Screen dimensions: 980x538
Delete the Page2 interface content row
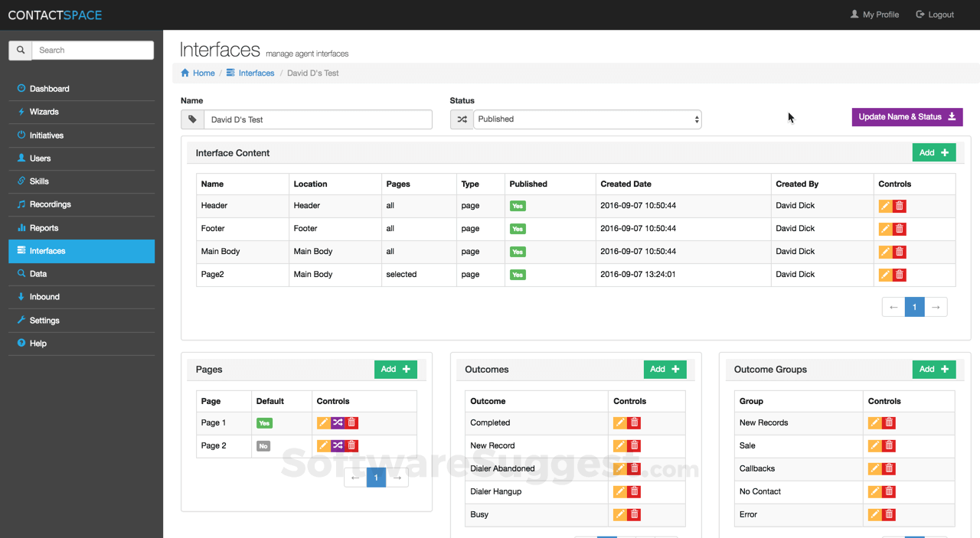pos(900,275)
